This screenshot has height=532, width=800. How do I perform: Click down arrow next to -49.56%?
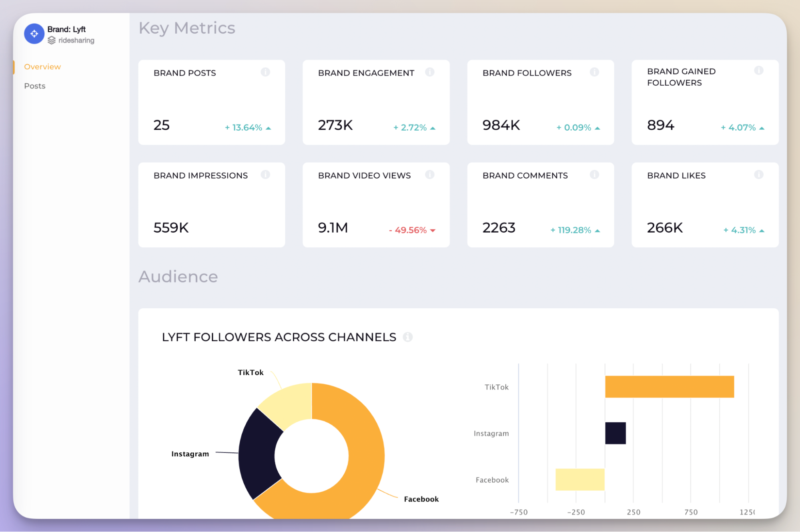[x=433, y=231]
